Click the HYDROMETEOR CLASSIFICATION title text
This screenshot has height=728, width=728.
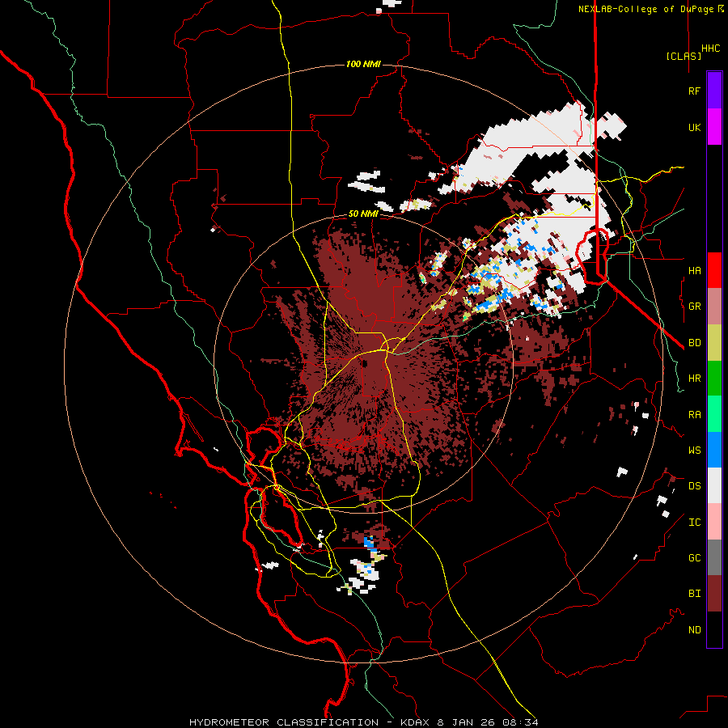[284, 722]
